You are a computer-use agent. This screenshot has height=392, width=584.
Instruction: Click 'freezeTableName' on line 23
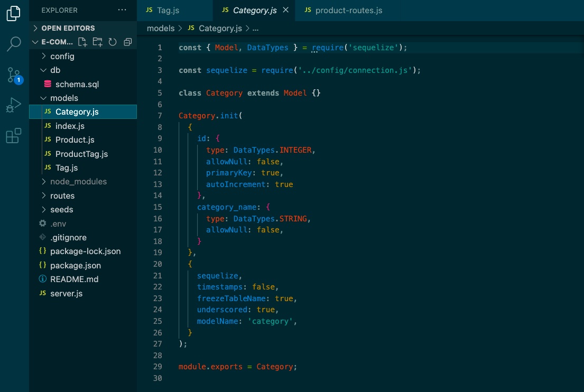click(231, 298)
